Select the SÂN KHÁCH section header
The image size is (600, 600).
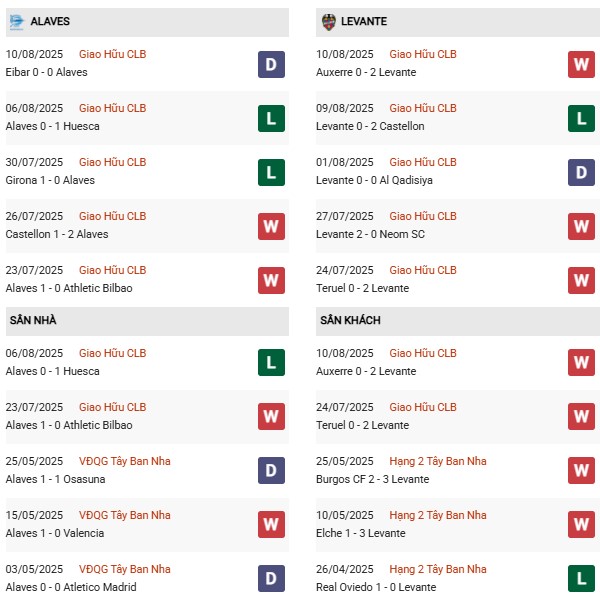coord(350,320)
